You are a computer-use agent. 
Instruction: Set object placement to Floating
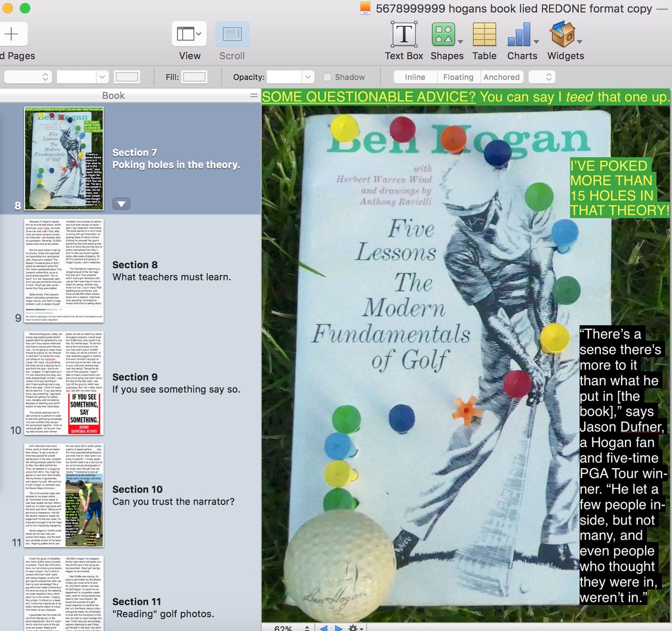pos(458,77)
